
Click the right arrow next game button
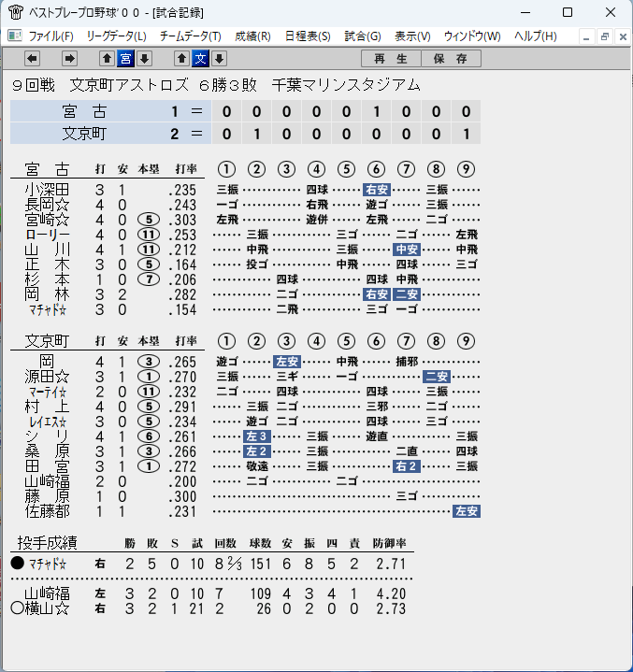tap(69, 58)
